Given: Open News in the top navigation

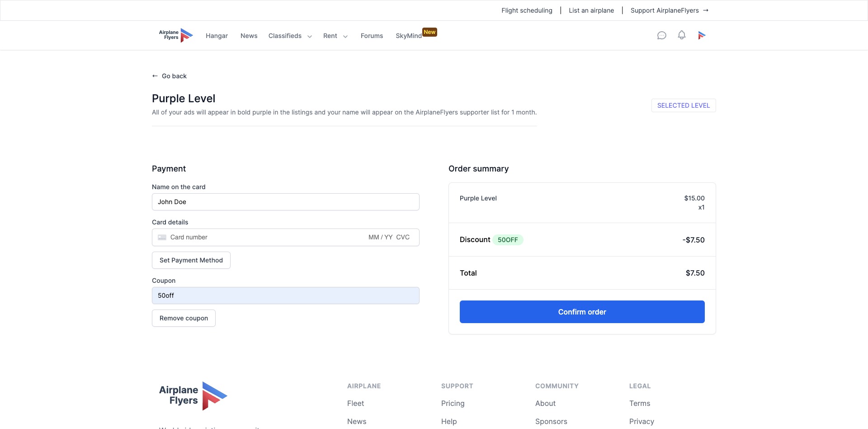Looking at the screenshot, I should tap(249, 36).
